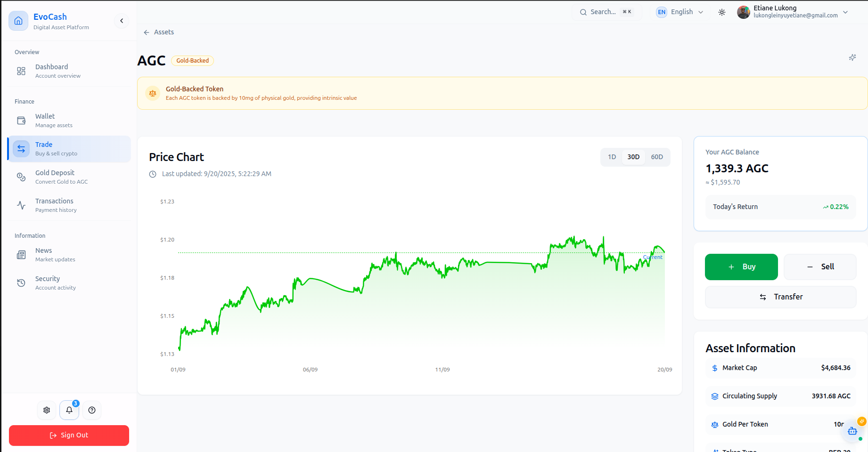Open Dashboard account overview menu item
Screen dimensions: 868x452
(69, 71)
